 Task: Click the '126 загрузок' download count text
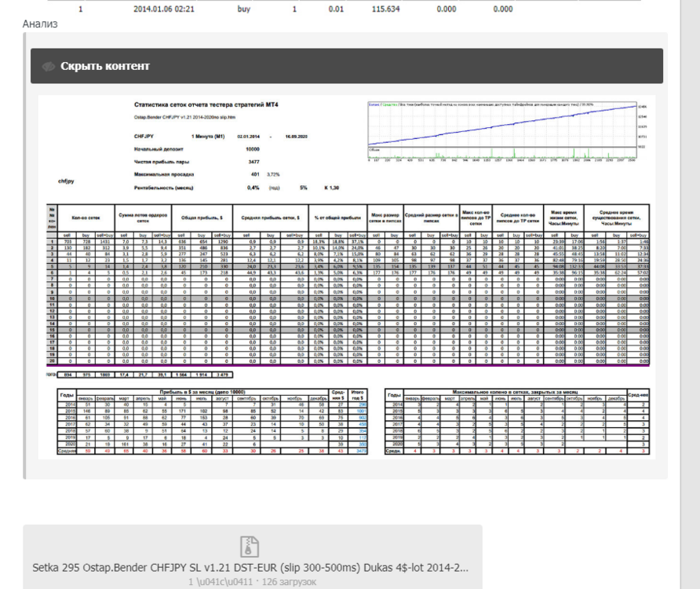289,582
